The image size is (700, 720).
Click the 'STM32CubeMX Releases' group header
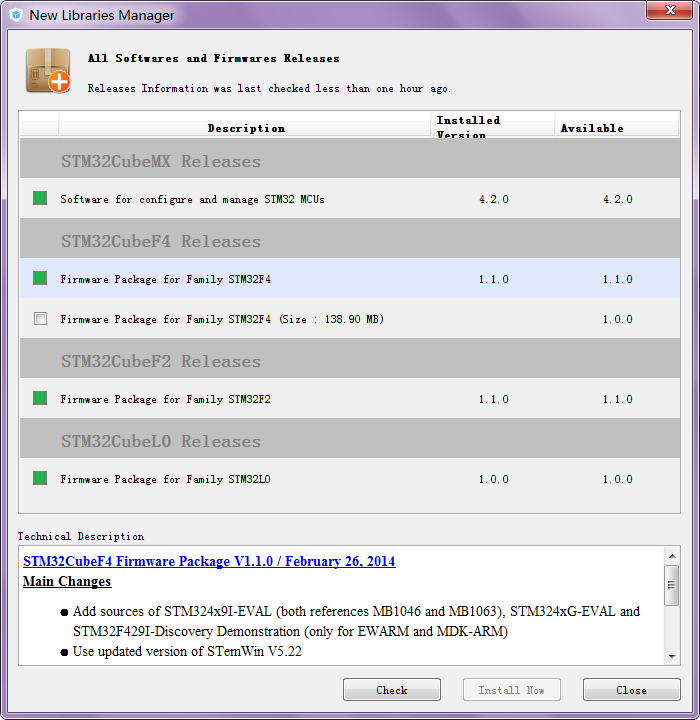(x=350, y=158)
